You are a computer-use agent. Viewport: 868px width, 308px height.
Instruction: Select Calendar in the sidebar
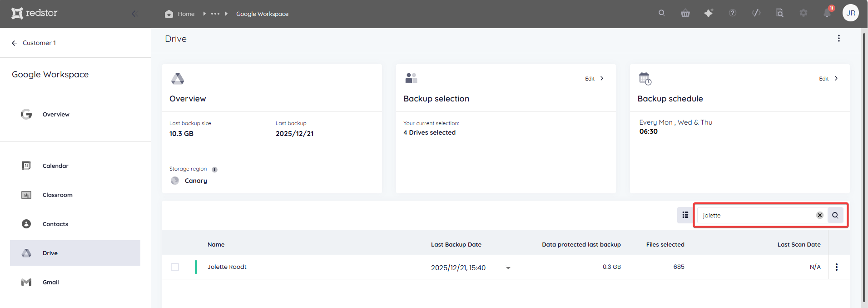click(x=75, y=166)
